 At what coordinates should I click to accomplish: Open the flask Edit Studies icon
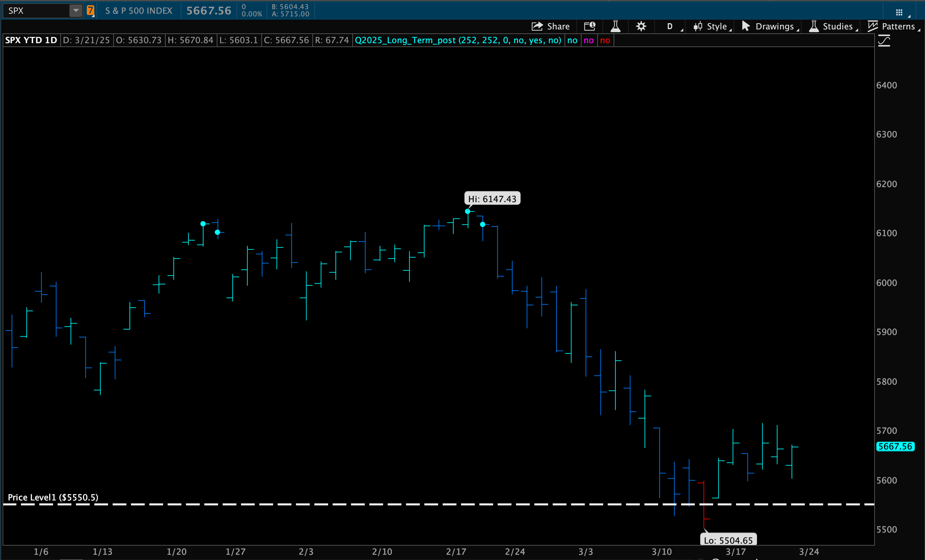tap(615, 26)
